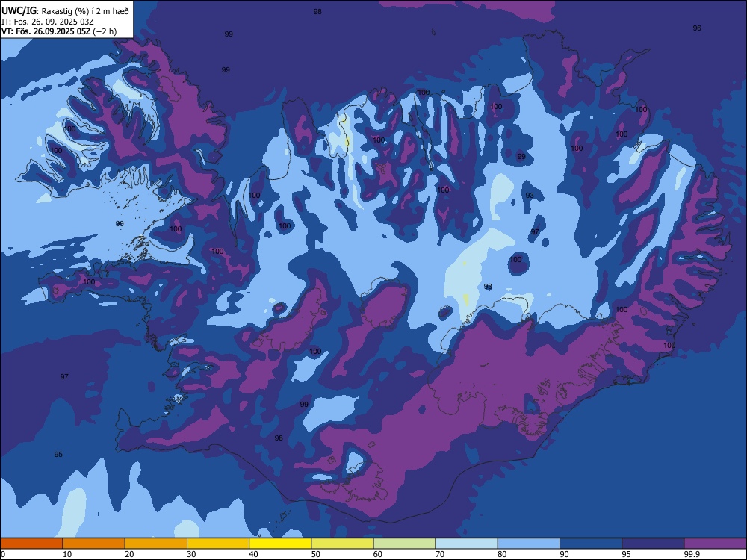
Task: Click the '90' tick label on the legend
Action: (x=564, y=554)
